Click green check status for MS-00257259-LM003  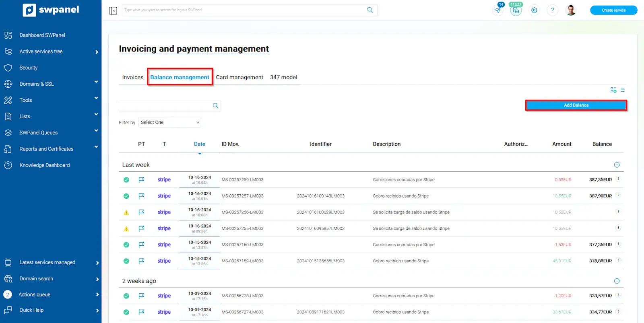coord(126,180)
